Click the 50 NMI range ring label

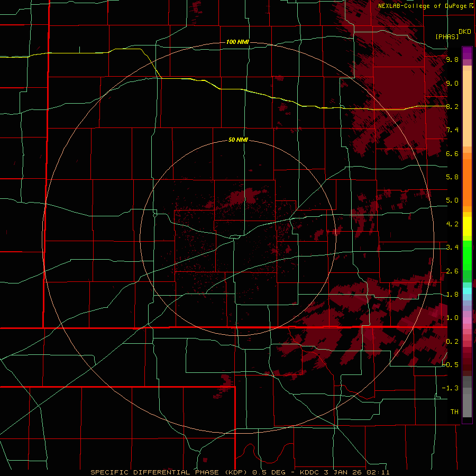coord(238,140)
